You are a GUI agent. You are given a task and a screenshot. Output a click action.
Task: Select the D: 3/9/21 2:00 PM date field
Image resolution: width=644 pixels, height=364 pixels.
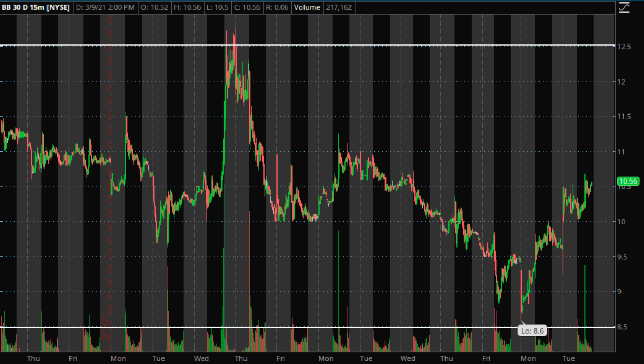coord(105,8)
